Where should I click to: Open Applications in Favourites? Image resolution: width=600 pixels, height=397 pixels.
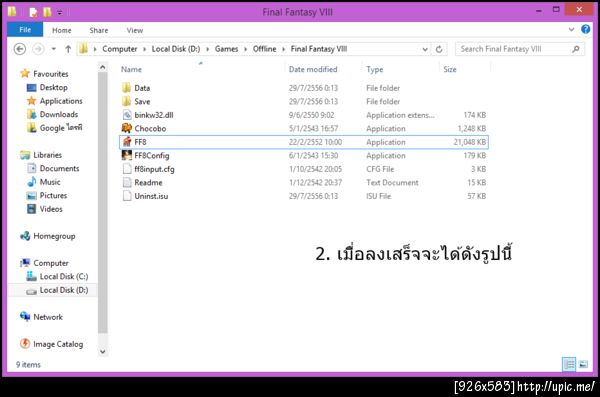pyautogui.click(x=61, y=101)
